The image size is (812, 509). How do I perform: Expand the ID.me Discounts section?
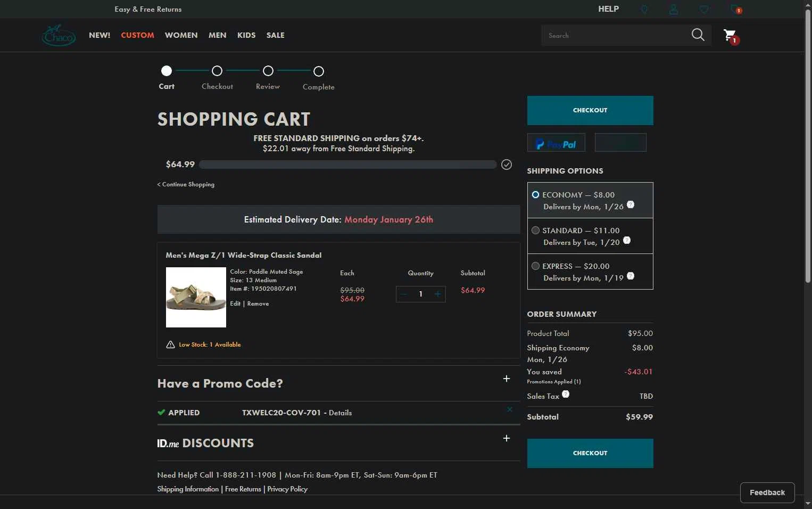point(507,438)
